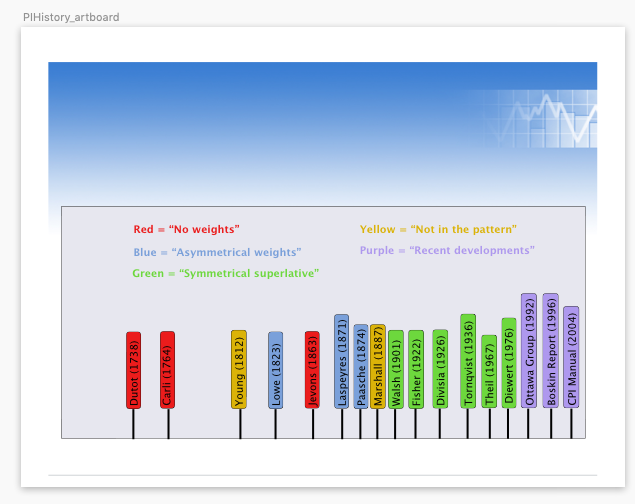635x504 pixels.
Task: Select the Lowe (1823) blue marker
Action: (x=276, y=370)
